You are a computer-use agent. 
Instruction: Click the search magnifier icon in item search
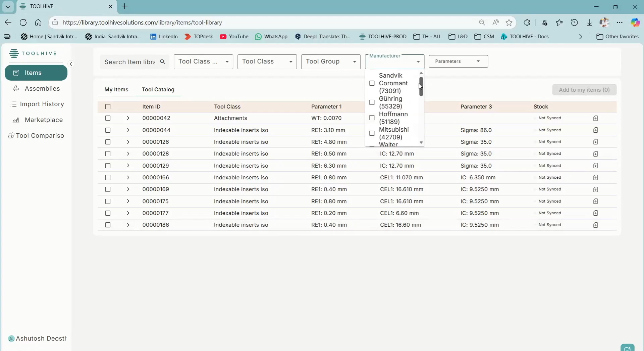pyautogui.click(x=163, y=62)
